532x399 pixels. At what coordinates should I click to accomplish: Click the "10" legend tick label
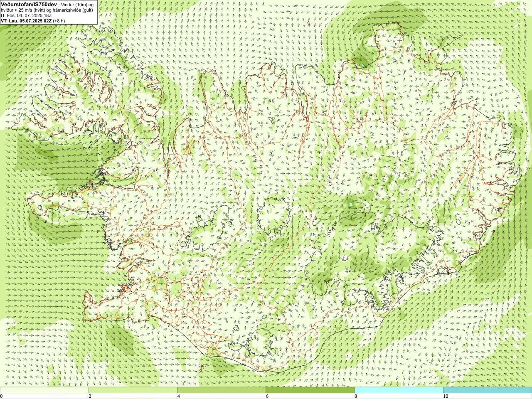[x=445, y=396]
